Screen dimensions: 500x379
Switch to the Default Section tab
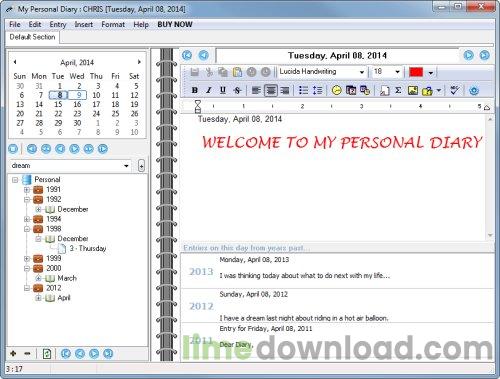[32, 37]
